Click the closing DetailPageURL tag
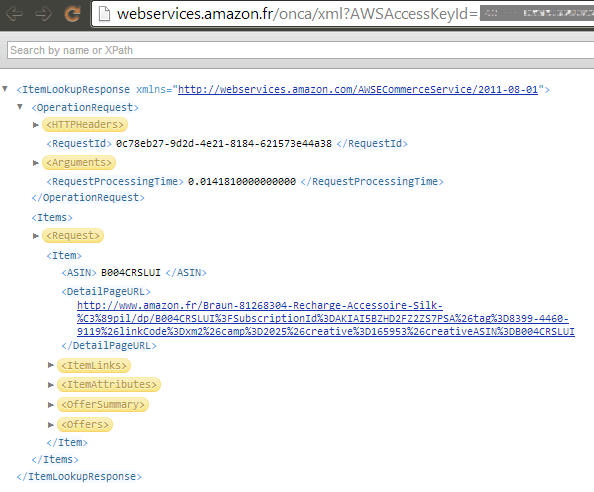 coord(109,345)
